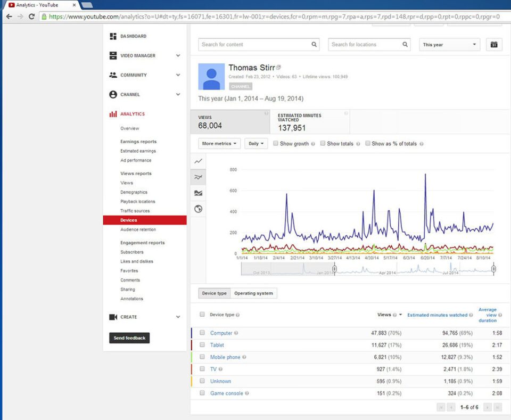The height and width of the screenshot is (420, 511).
Task: Click the Send feedback button
Action: coord(129,338)
